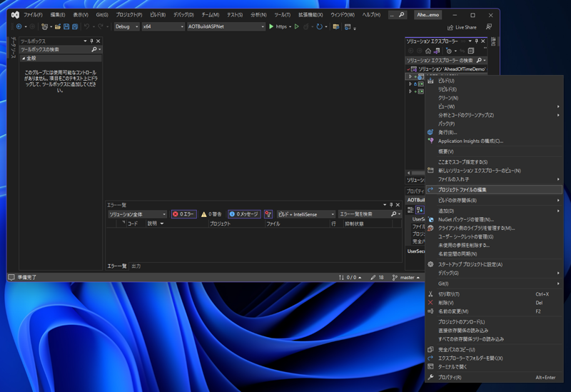Click the restart circular arrow icon
The image size is (571, 392).
coord(319,26)
